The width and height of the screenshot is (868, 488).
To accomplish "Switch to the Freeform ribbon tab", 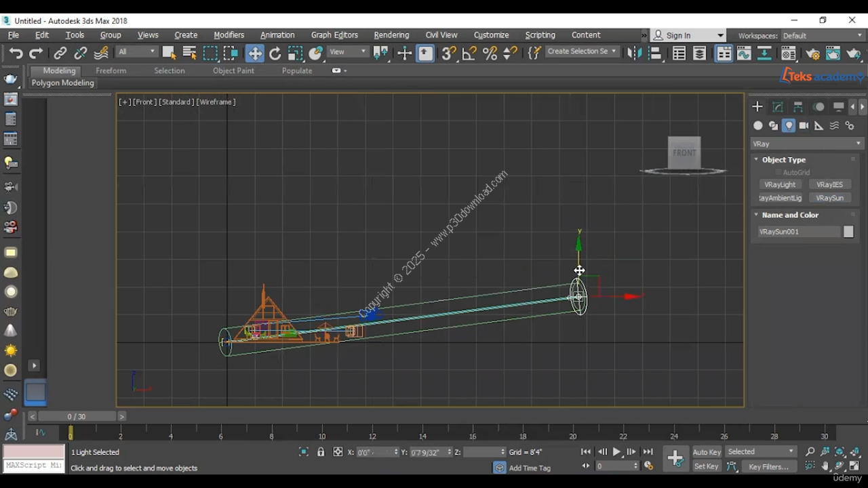I will pos(111,70).
